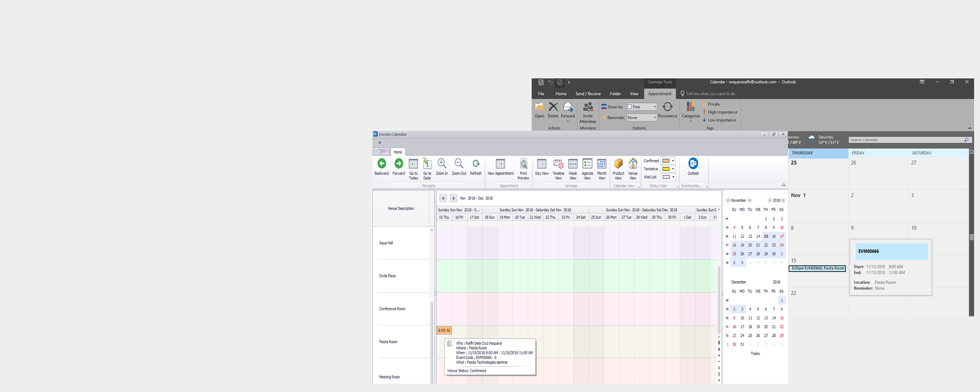
Task: Open the Send / Receive tab
Action: point(588,94)
